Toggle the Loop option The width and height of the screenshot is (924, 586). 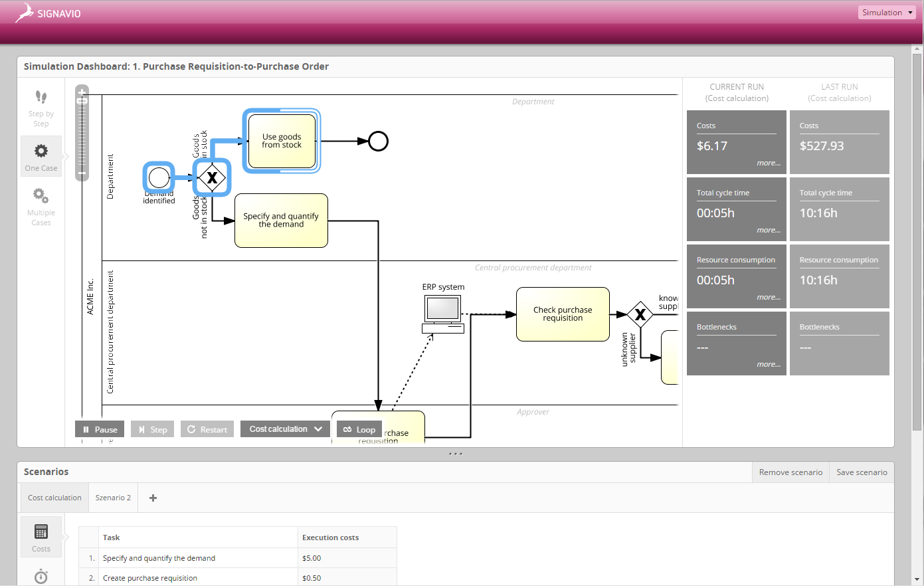pyautogui.click(x=359, y=429)
